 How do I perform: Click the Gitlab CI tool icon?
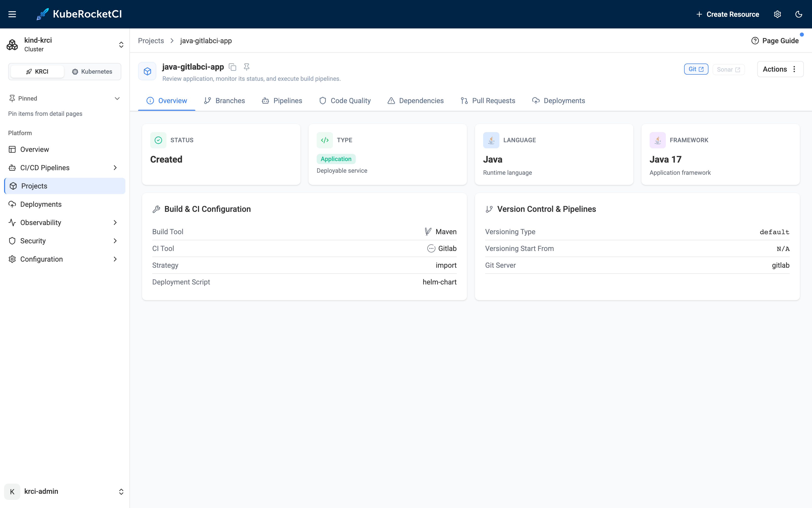431,248
